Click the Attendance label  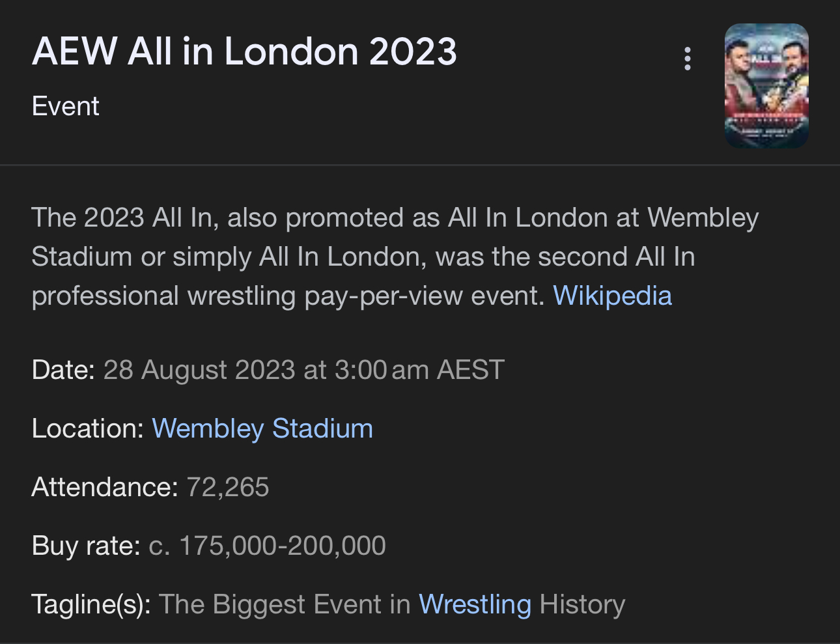coord(104,487)
